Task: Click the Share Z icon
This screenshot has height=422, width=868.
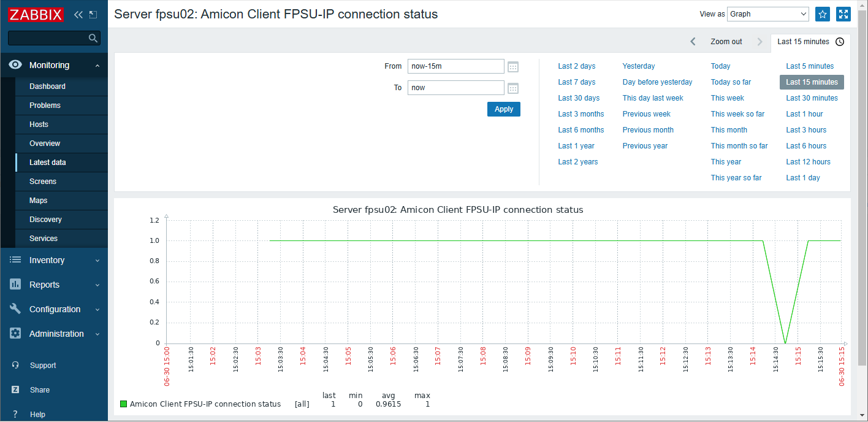Action: 15,390
